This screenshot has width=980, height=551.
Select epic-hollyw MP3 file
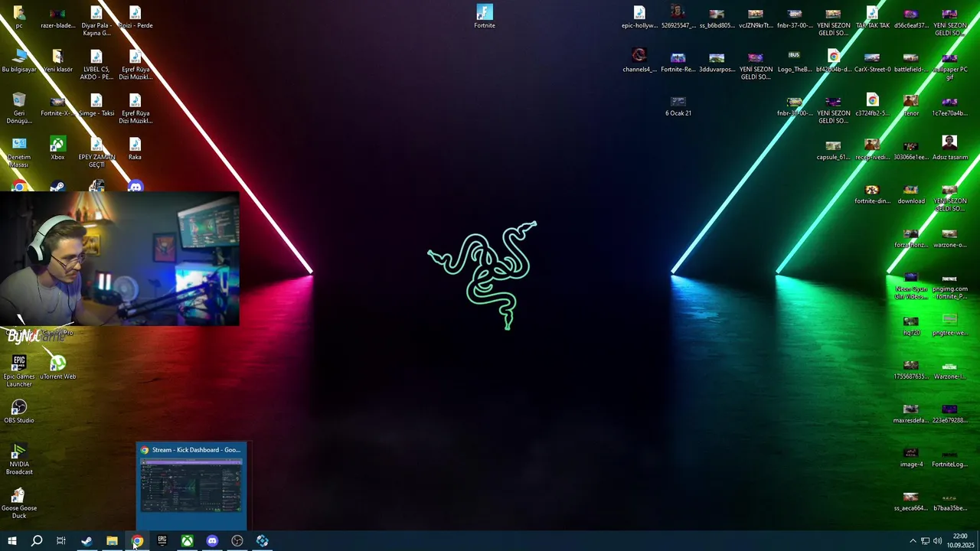[639, 16]
